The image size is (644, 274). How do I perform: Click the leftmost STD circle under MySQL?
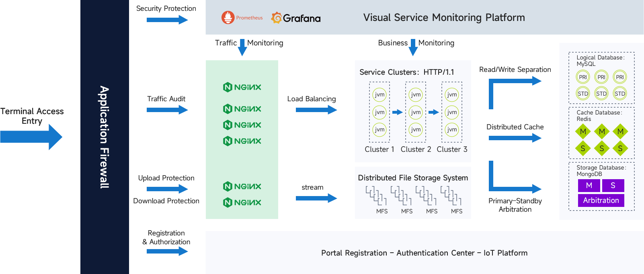(x=583, y=94)
